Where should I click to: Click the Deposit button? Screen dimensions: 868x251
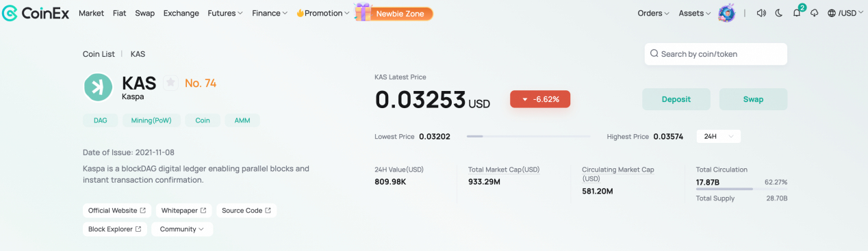[x=676, y=99]
